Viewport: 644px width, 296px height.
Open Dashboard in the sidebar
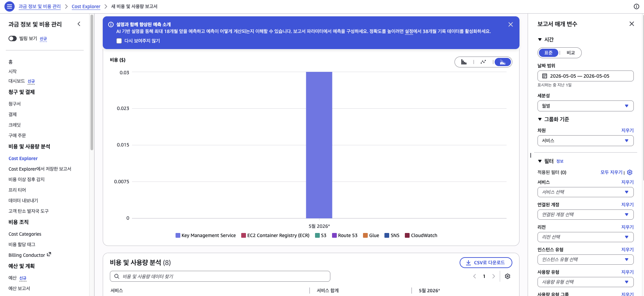[x=17, y=81]
